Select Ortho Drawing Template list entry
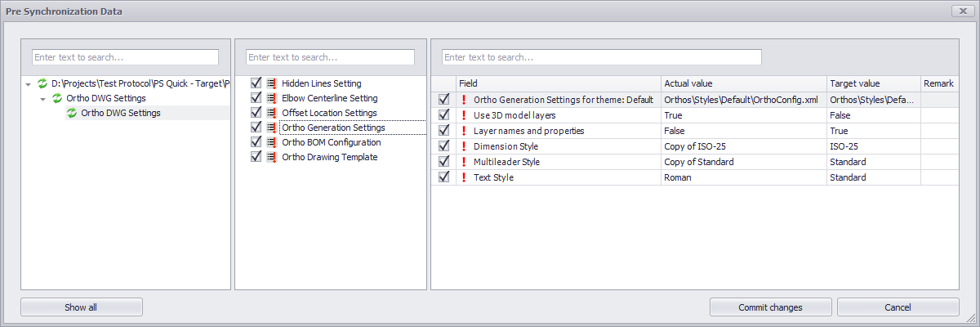Screen dimensions: 980x327 [329, 157]
